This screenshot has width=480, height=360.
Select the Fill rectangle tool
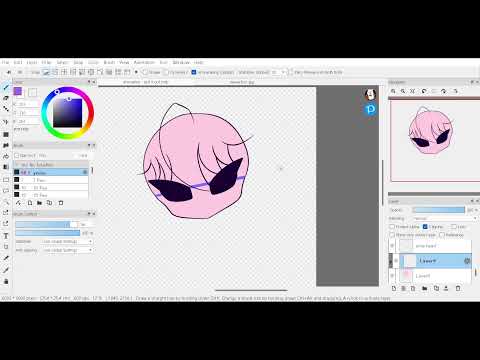(6, 135)
